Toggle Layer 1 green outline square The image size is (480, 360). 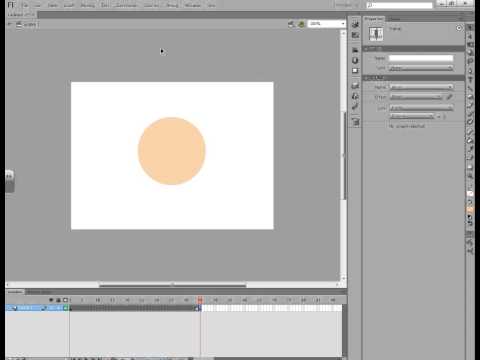click(66, 308)
